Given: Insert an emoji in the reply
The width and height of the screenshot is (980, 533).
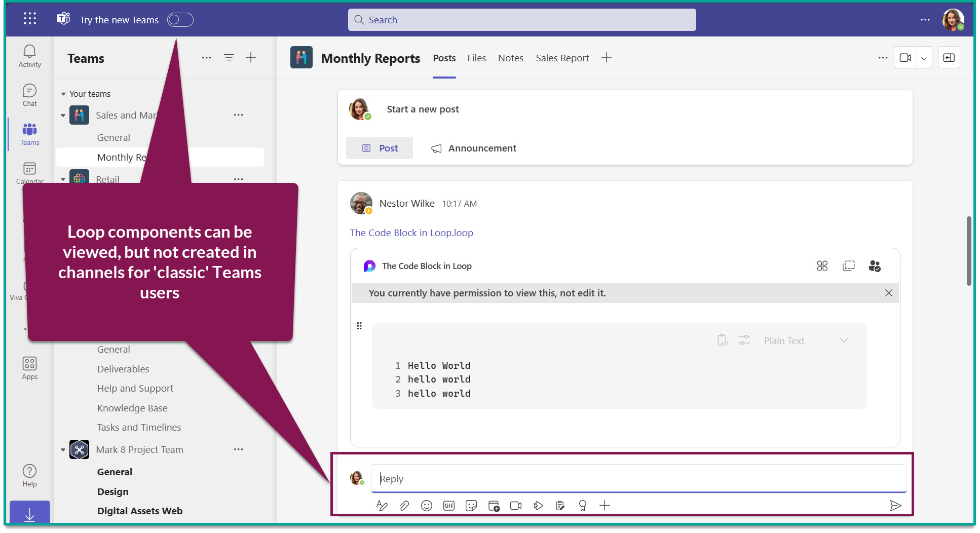Looking at the screenshot, I should 426,505.
